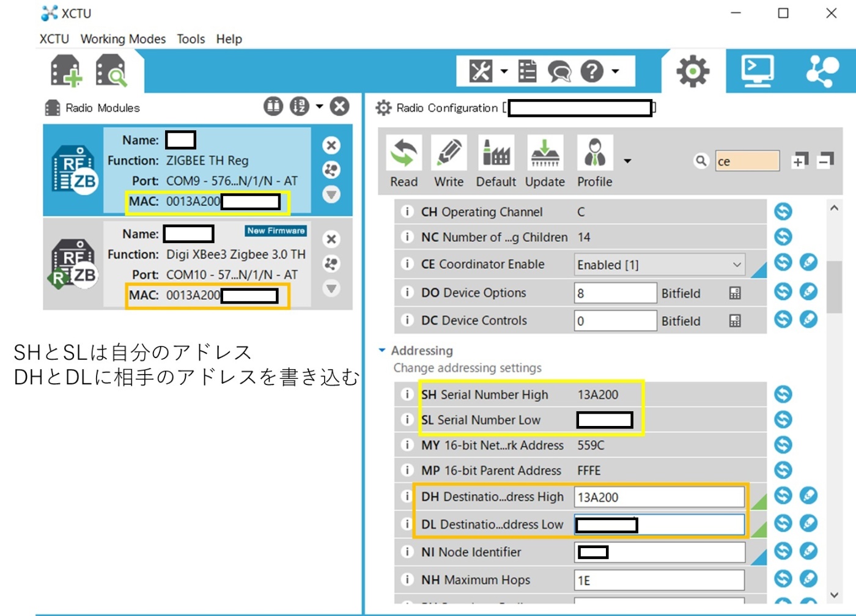Image resolution: width=856 pixels, height=616 pixels.
Task: Open the tools wrench-screwdriver icon
Action: coord(481,71)
